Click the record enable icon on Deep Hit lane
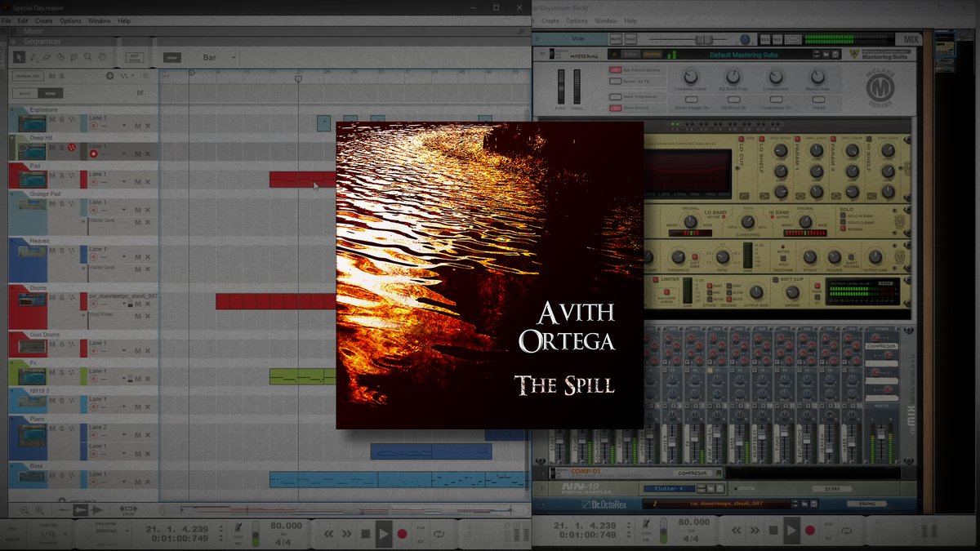 tap(94, 153)
